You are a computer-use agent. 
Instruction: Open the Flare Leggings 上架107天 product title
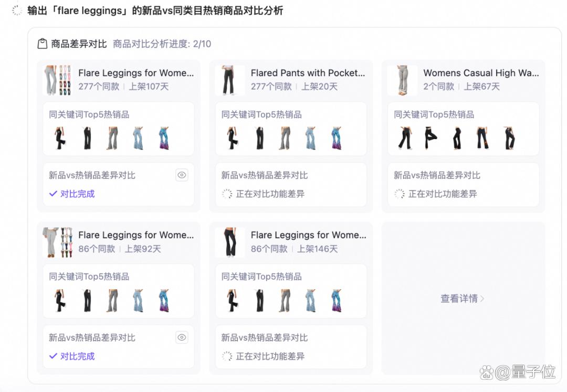pos(136,73)
